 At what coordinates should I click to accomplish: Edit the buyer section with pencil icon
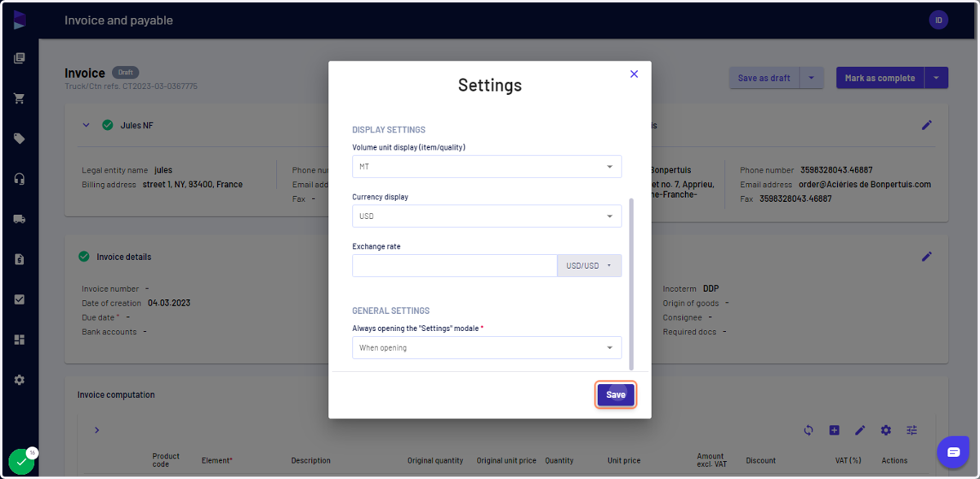coord(926,125)
